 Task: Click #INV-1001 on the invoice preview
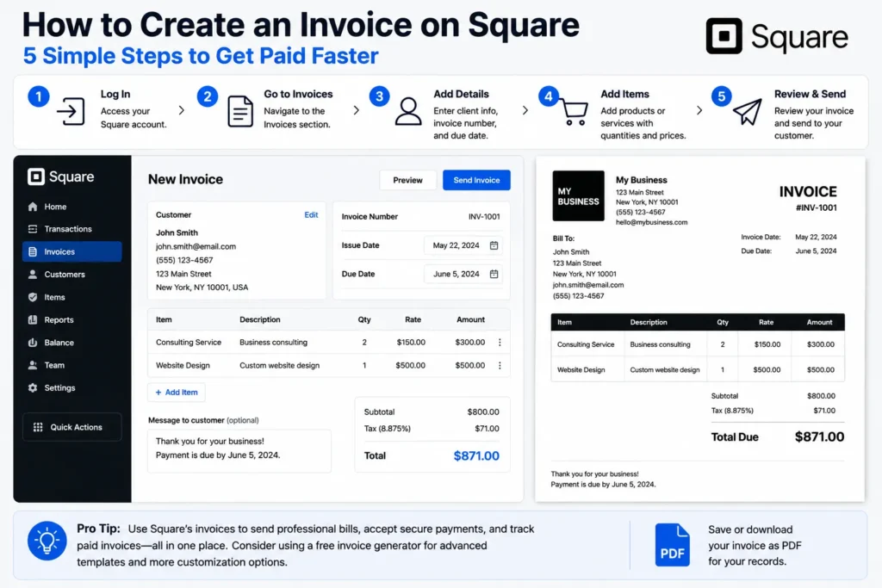click(x=817, y=208)
